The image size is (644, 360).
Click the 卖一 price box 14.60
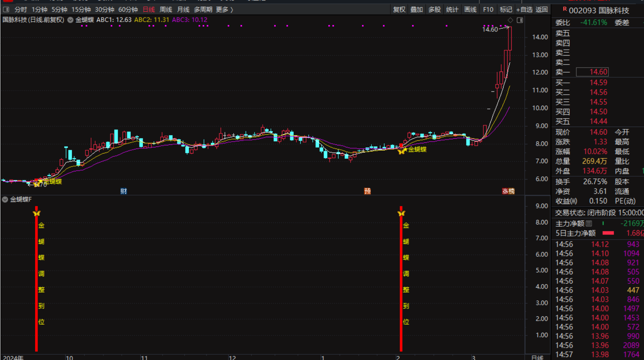click(x=592, y=72)
